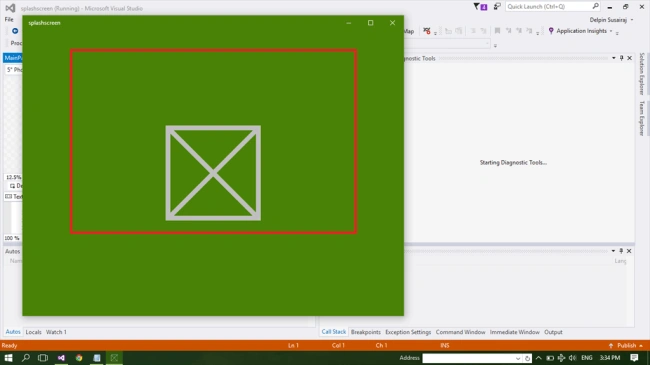Click the 'Ln 1' status bar entry
This screenshot has width=650, height=365.
[293, 346]
